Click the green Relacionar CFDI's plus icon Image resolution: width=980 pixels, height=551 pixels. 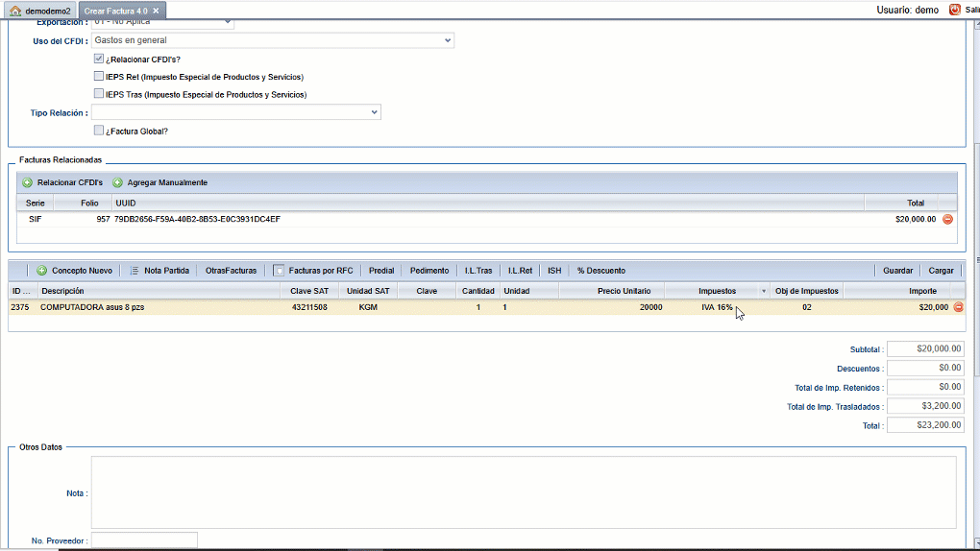28,182
